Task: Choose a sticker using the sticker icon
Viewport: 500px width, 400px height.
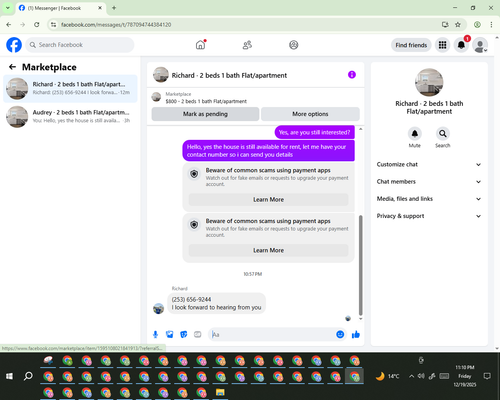Action: coord(184,334)
